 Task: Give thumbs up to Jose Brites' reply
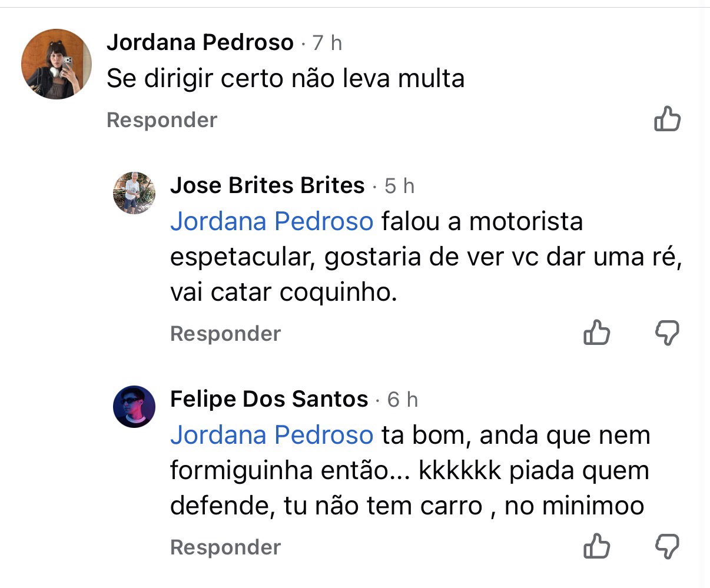596,333
